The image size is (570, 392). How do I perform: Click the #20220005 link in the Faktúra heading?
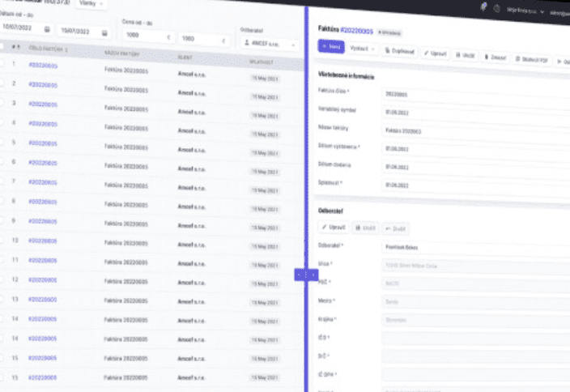356,31
